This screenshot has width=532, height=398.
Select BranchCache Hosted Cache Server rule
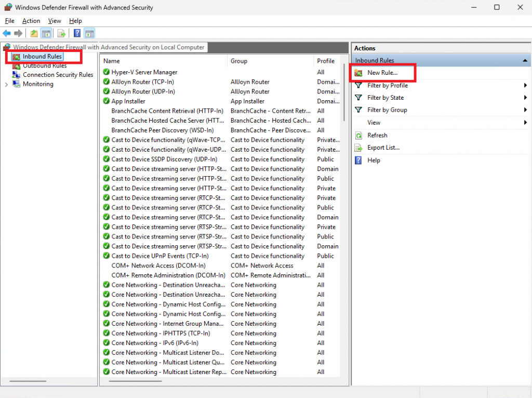[x=168, y=121]
